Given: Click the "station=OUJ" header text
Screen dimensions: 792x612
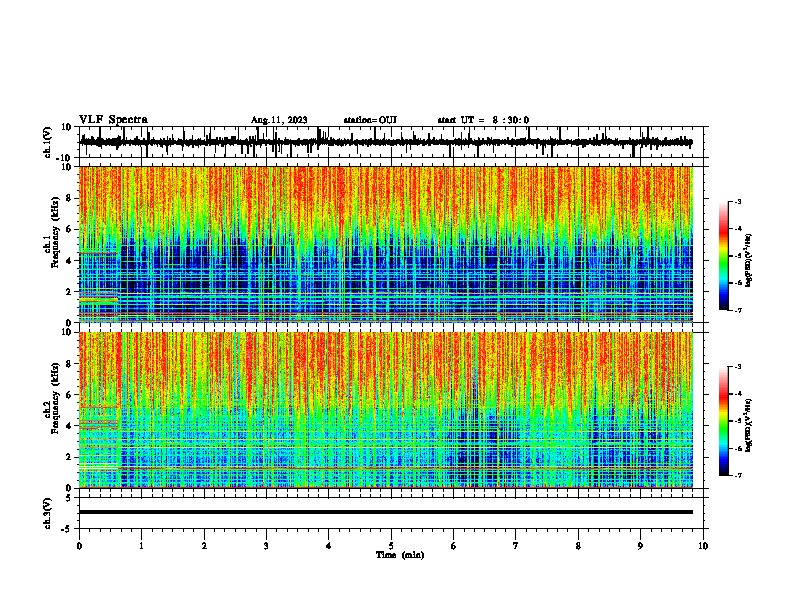Looking at the screenshot, I should point(370,120).
